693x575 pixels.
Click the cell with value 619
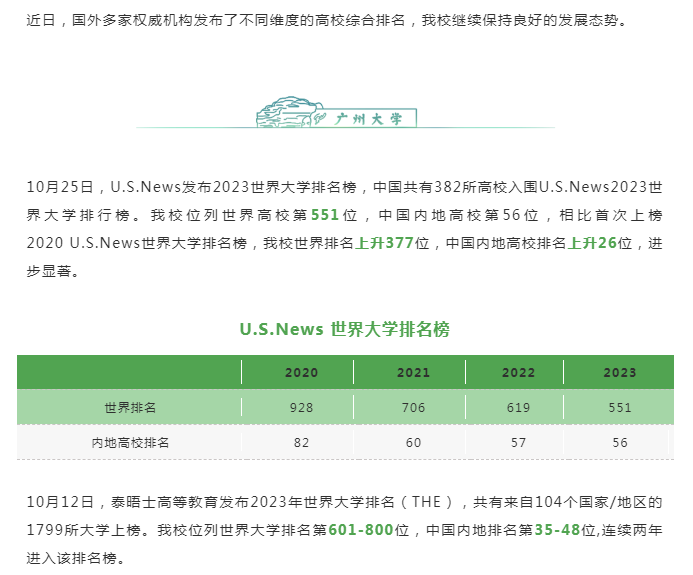(x=518, y=407)
